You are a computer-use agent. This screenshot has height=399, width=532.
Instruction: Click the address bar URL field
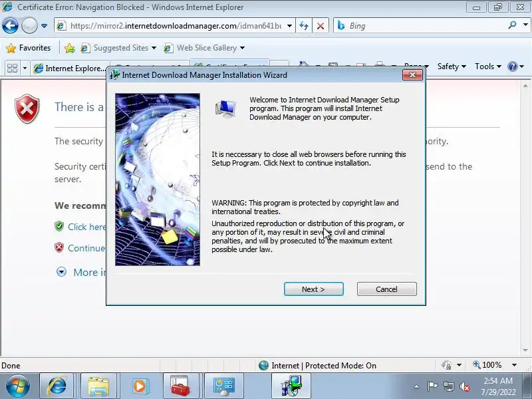pos(175,26)
